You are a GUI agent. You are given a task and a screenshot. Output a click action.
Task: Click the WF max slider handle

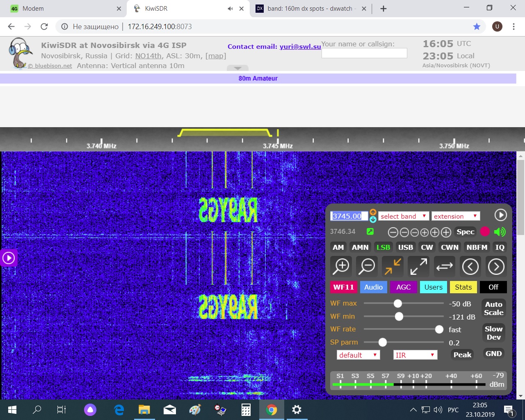pos(397,304)
